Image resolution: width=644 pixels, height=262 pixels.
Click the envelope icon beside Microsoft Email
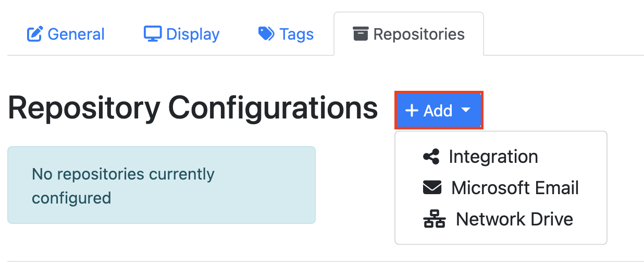tap(432, 188)
